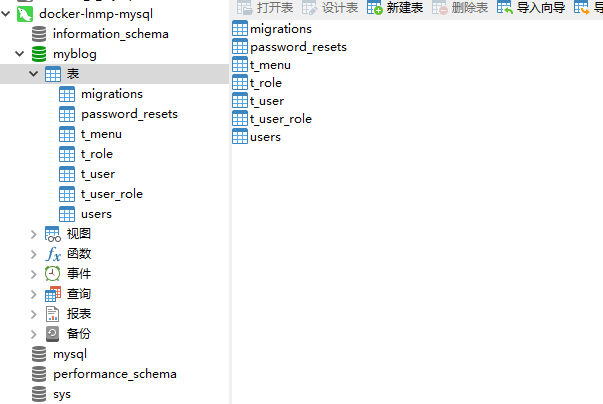Select users table in tree
This screenshot has width=603, height=404.
(96, 214)
